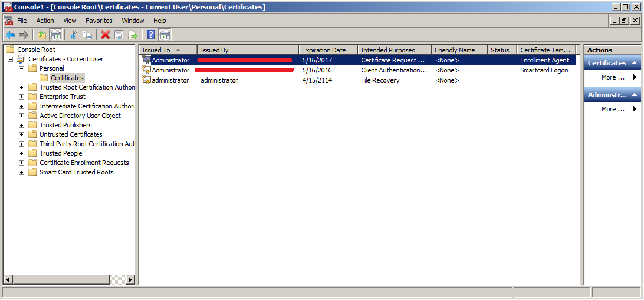The height and width of the screenshot is (300, 644).
Task: Open the Action menu
Action: pos(45,21)
